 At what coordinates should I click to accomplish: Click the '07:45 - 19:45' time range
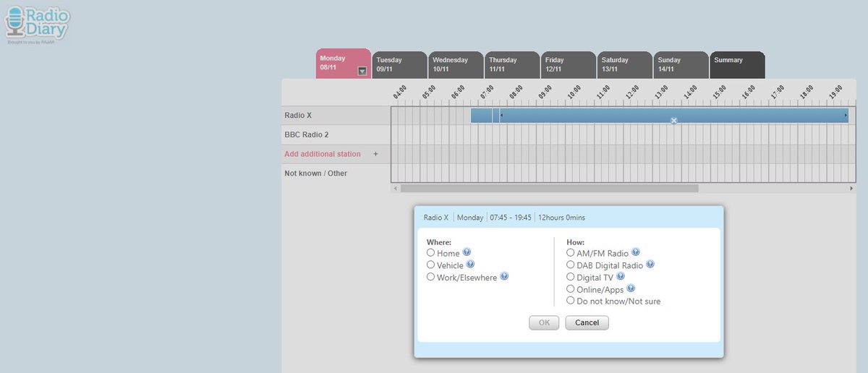(511, 217)
